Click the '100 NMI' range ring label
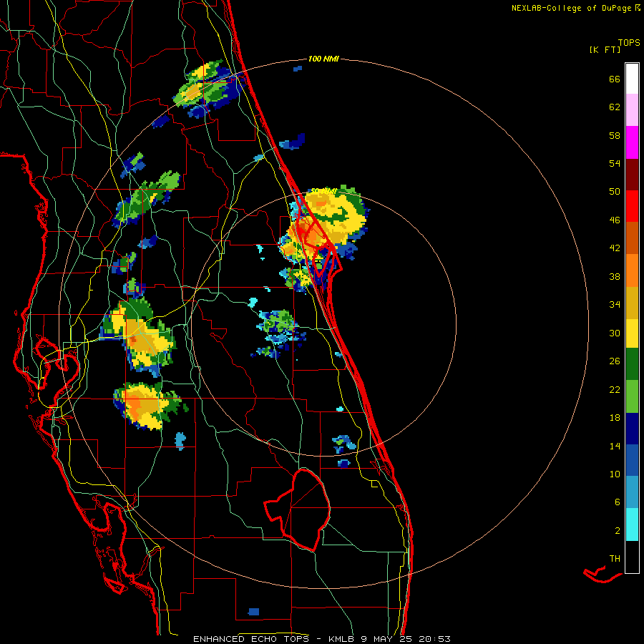Viewport: 644px width, 644px height. tap(323, 59)
